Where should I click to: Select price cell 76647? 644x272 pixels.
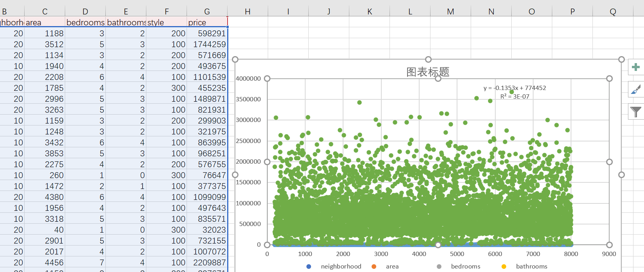207,175
